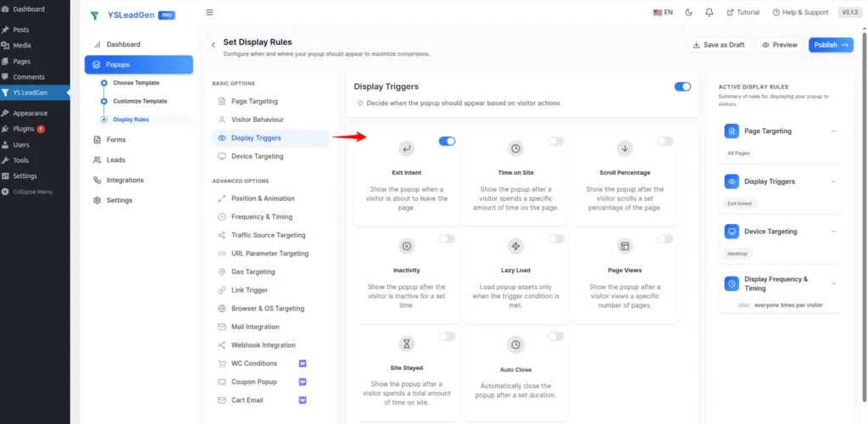
Task: Click Display Triggers eye icon in Active Rules
Action: [x=732, y=181]
